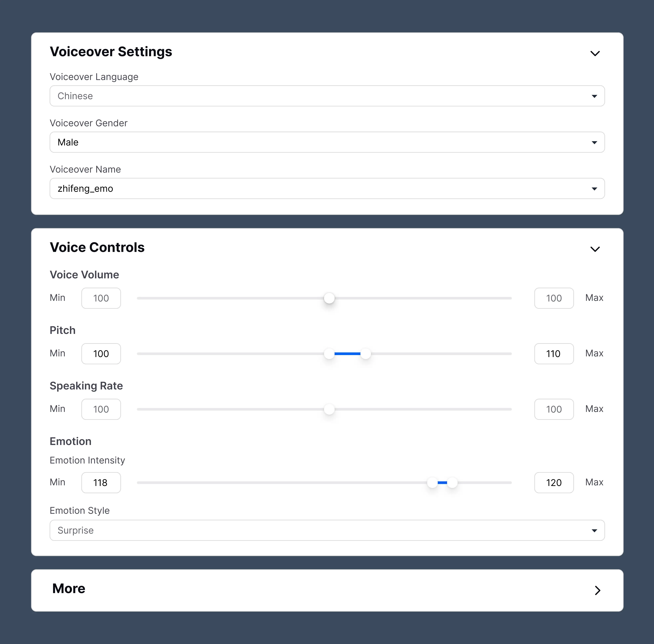Collapse the Voice Controls section chevron
This screenshot has width=654, height=644.
(595, 249)
